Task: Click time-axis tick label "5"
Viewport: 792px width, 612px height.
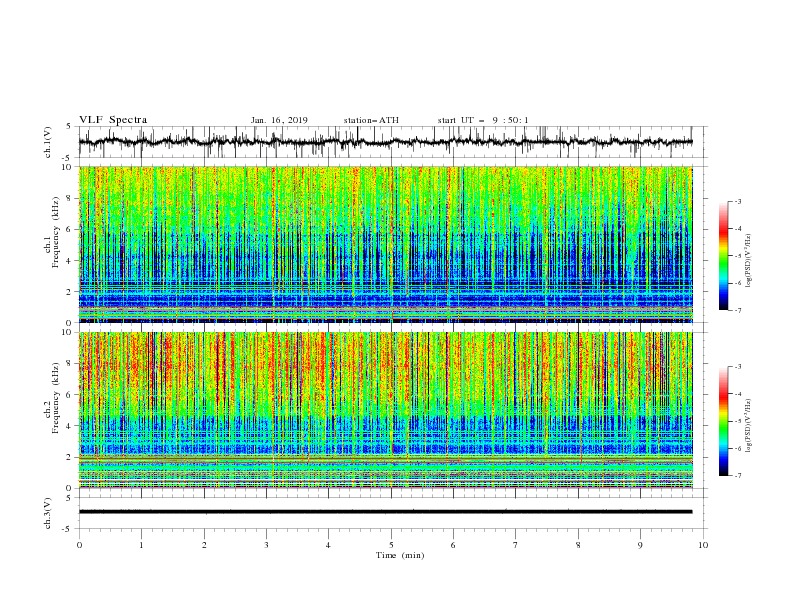Action: coord(391,545)
